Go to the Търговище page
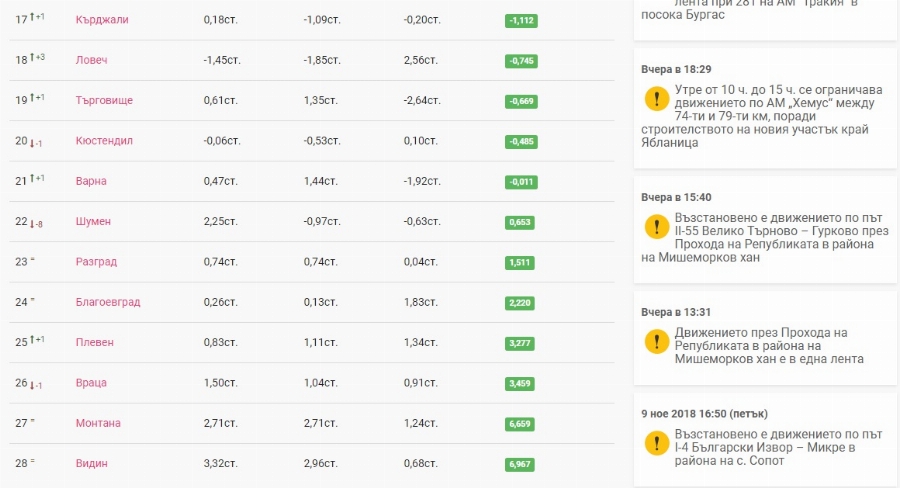Viewport: 900px width, 488px height. 104,101
